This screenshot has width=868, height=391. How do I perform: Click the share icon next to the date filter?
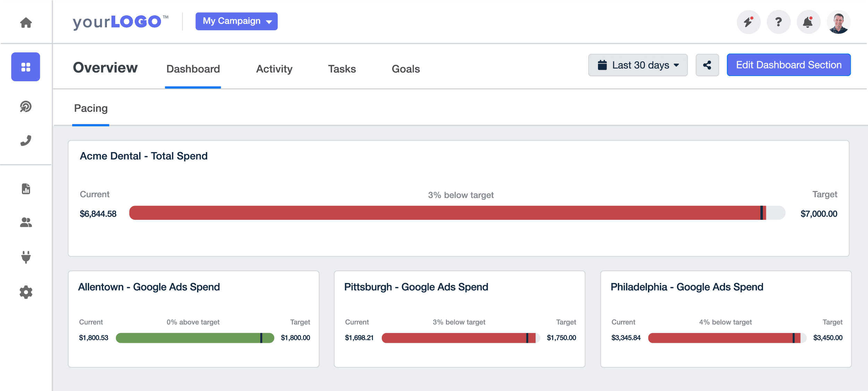point(707,65)
